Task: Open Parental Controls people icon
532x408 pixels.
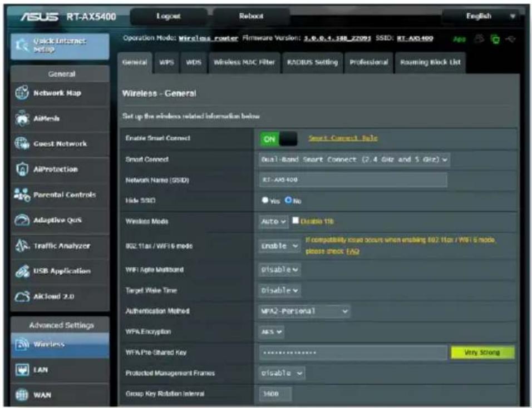Action: pos(22,195)
